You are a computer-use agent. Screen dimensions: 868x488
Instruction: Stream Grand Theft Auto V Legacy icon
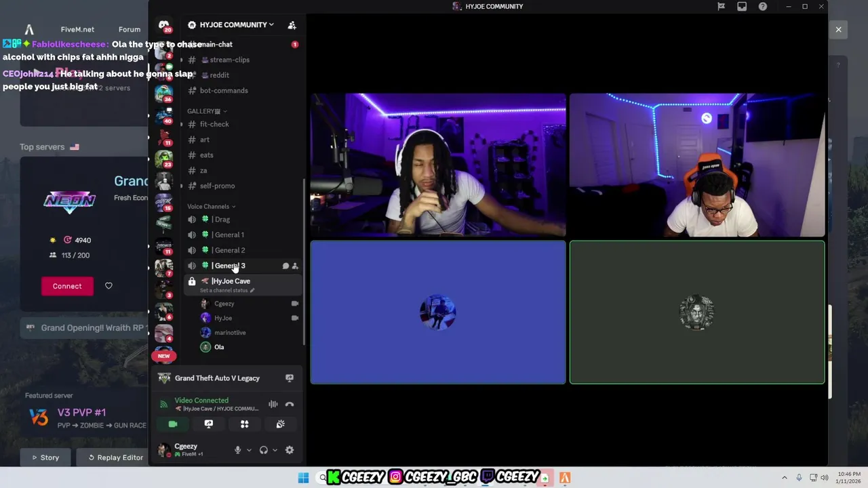tap(290, 378)
